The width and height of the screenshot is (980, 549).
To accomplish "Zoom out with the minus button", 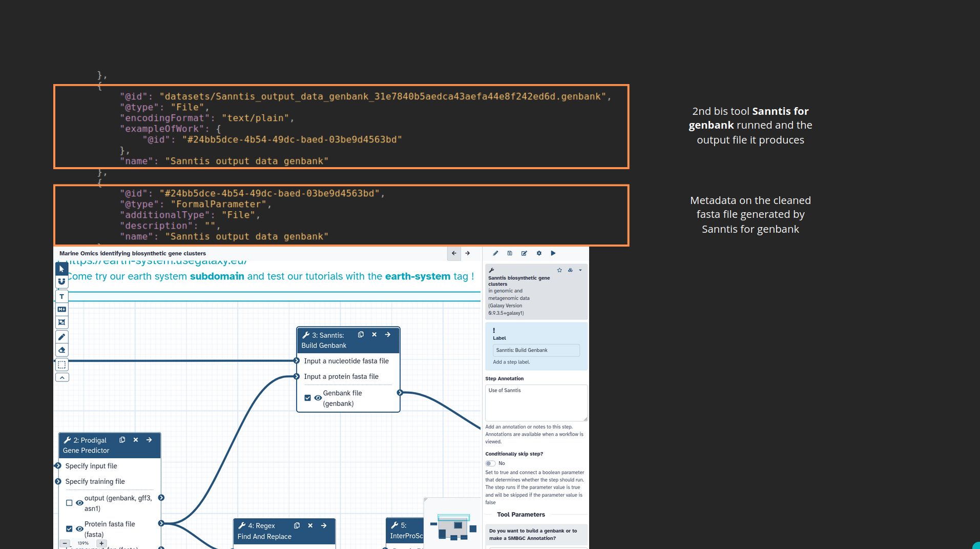I will tap(65, 543).
